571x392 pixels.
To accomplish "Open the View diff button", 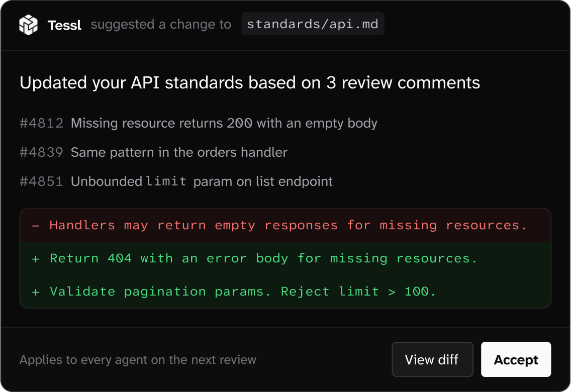I will tap(432, 359).
